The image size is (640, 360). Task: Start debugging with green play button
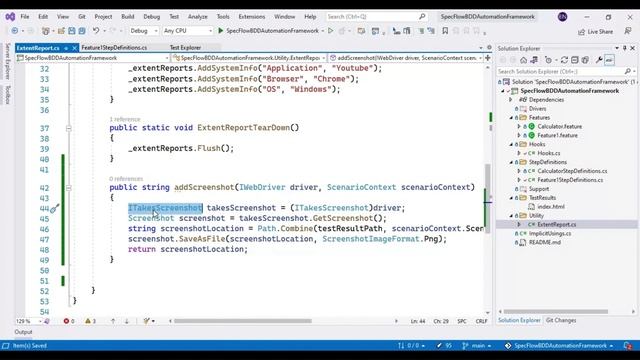click(x=220, y=31)
